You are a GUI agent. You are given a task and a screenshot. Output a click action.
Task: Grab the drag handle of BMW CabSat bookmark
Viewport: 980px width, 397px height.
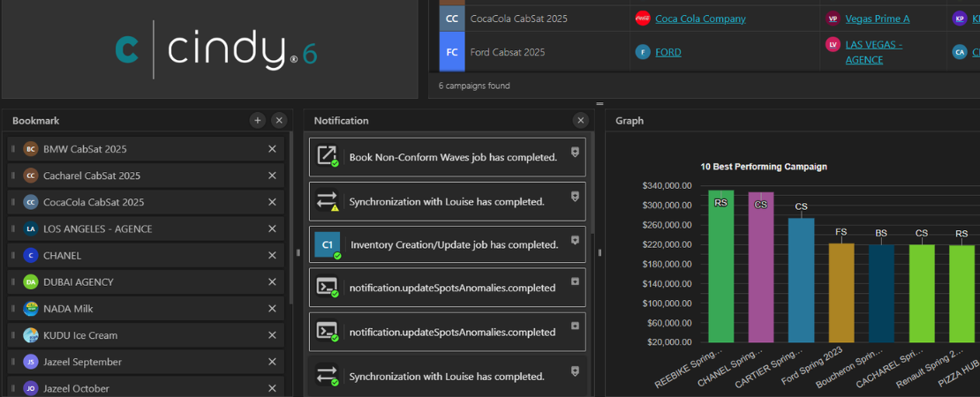click(x=13, y=149)
